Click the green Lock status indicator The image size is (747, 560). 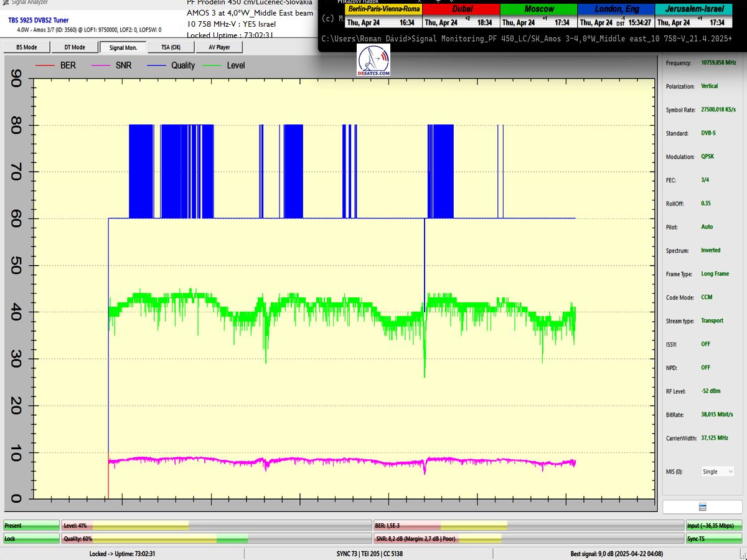coord(31,538)
